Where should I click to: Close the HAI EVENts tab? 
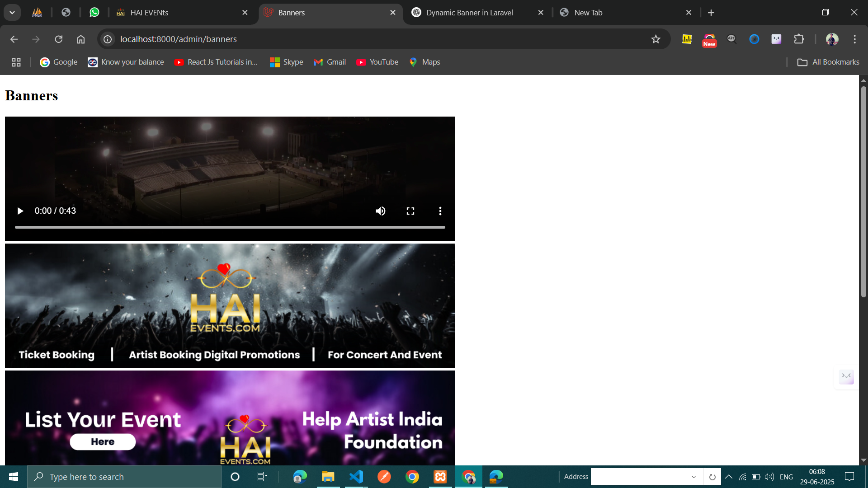pos(245,13)
